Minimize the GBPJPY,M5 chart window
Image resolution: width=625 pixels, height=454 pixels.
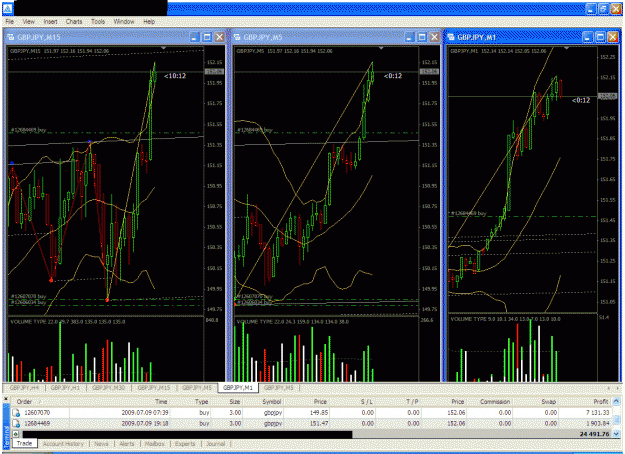point(409,37)
